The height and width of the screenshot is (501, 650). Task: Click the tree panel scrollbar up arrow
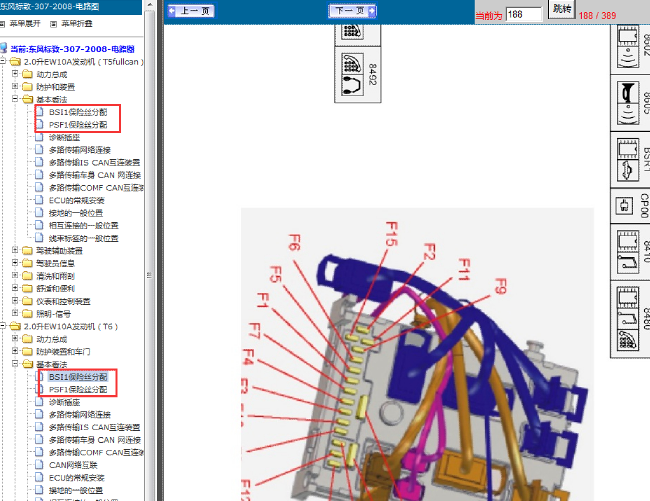(x=150, y=5)
